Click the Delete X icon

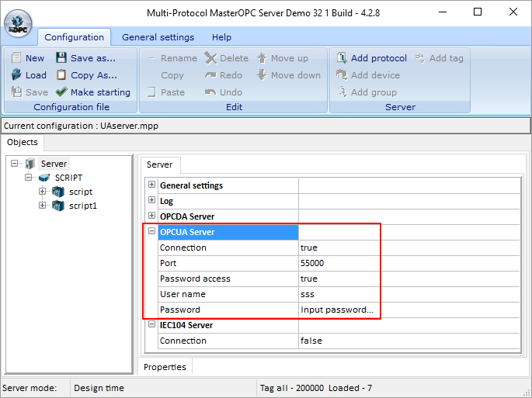(210, 58)
